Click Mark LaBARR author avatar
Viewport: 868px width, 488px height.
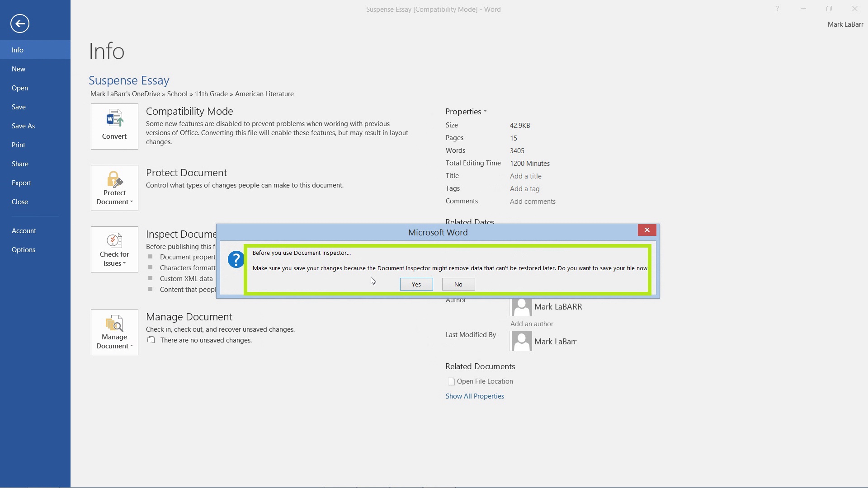pyautogui.click(x=521, y=307)
